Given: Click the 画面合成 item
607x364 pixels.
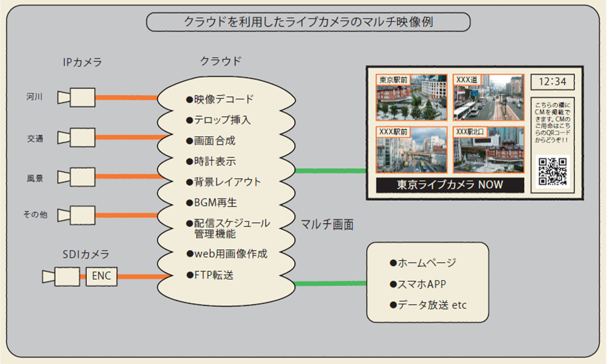Looking at the screenshot, I should point(211,141).
